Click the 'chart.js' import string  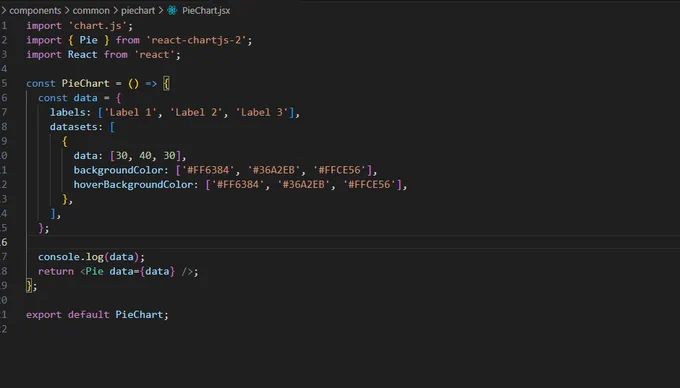click(98, 26)
